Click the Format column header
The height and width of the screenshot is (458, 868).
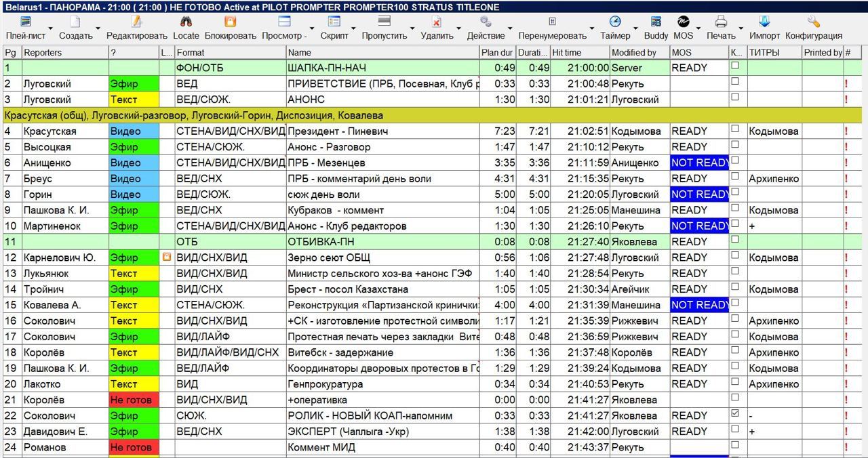pyautogui.click(x=230, y=52)
